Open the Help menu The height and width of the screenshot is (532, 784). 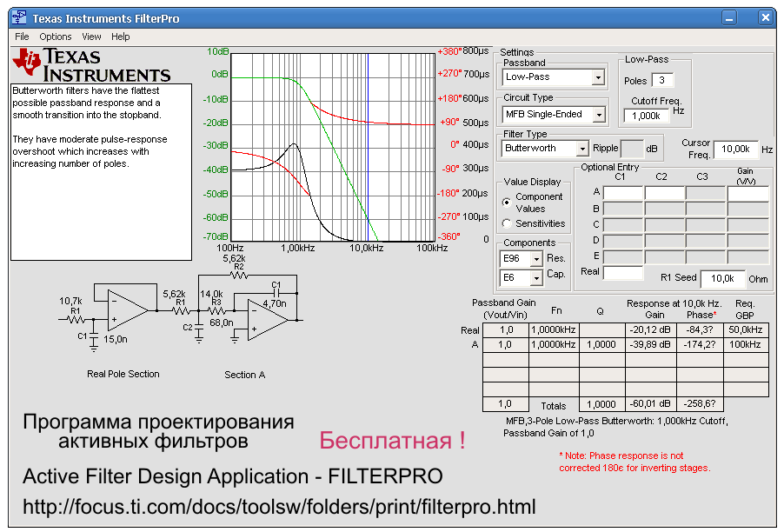pos(120,37)
